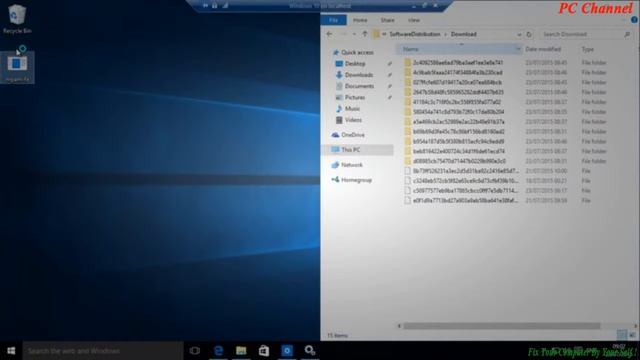Focus the Search the web and Windows box
The width and height of the screenshot is (640, 360).
102,351
